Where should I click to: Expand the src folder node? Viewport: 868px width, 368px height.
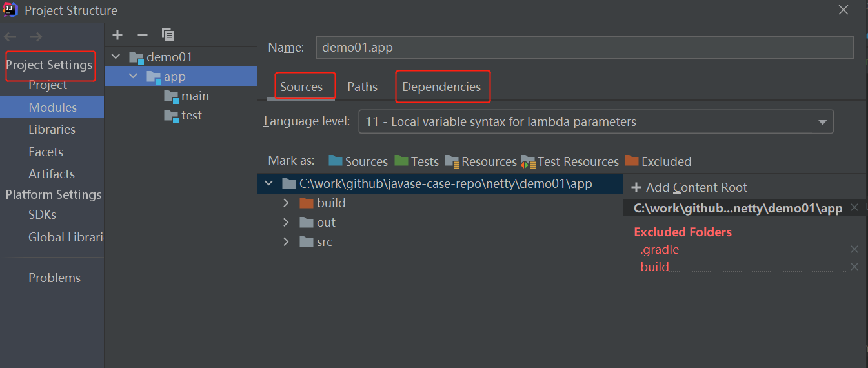[x=286, y=242]
